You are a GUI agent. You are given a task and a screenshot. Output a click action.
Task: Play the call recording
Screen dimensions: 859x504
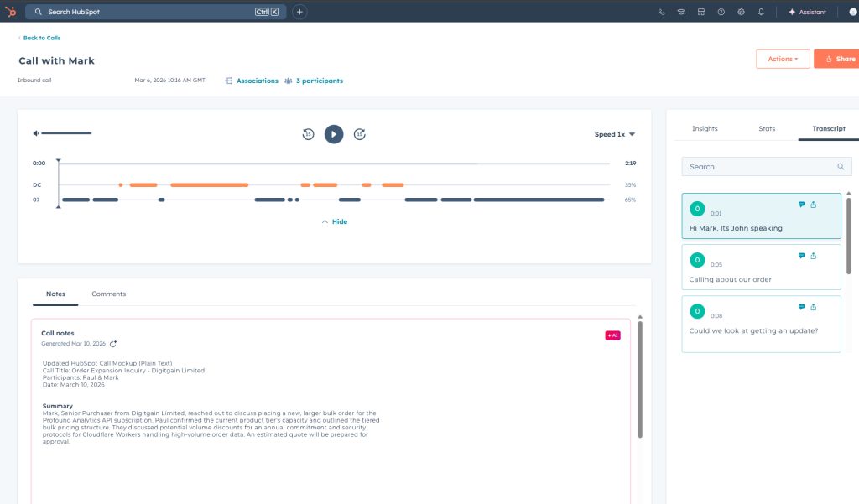(334, 134)
